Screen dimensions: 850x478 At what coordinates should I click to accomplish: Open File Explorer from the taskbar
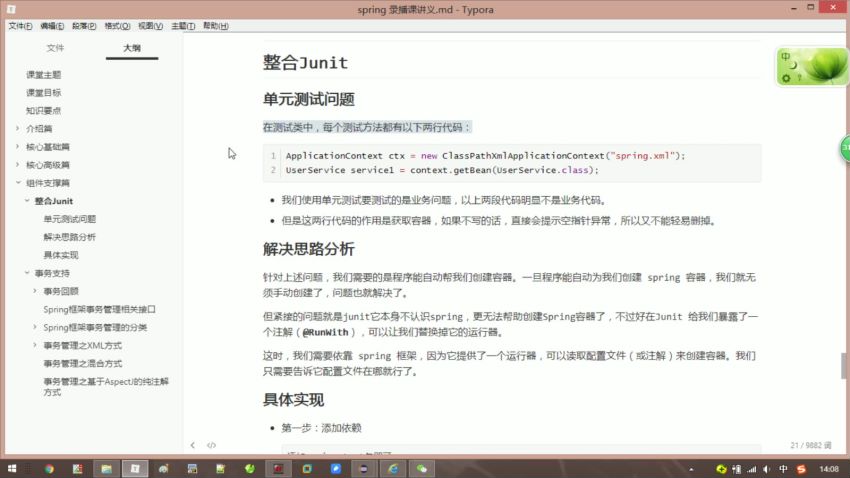tap(106, 469)
